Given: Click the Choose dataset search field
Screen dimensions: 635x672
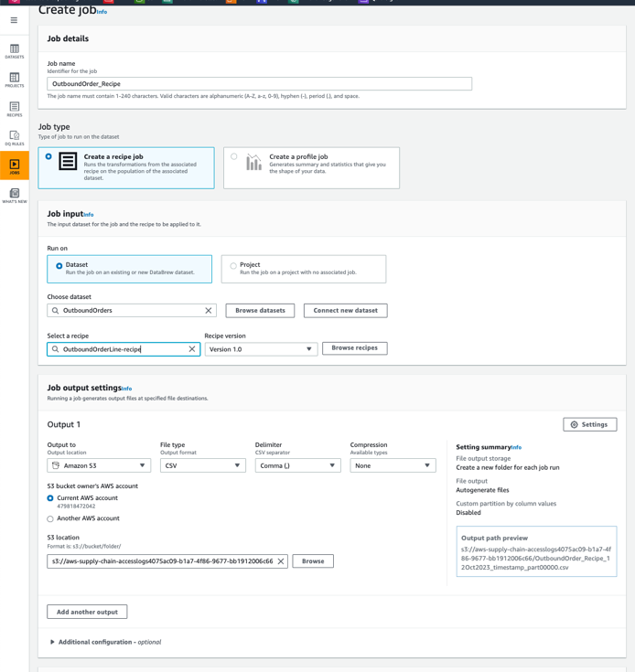Looking at the screenshot, I should [132, 311].
